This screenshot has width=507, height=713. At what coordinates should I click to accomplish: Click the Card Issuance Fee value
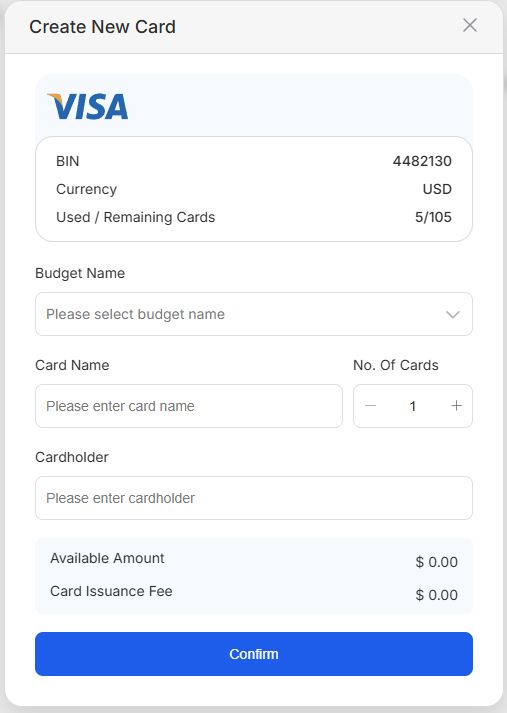tap(437, 595)
